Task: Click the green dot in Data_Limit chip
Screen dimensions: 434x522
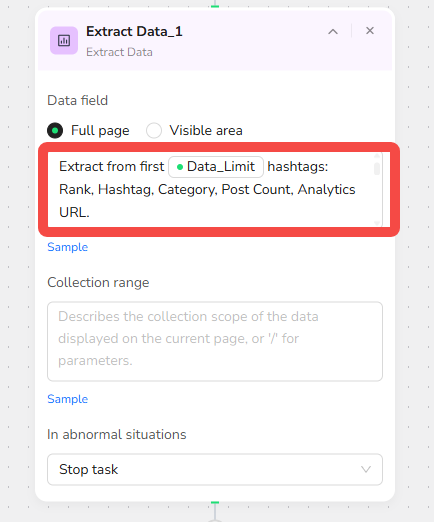Action: [x=180, y=167]
